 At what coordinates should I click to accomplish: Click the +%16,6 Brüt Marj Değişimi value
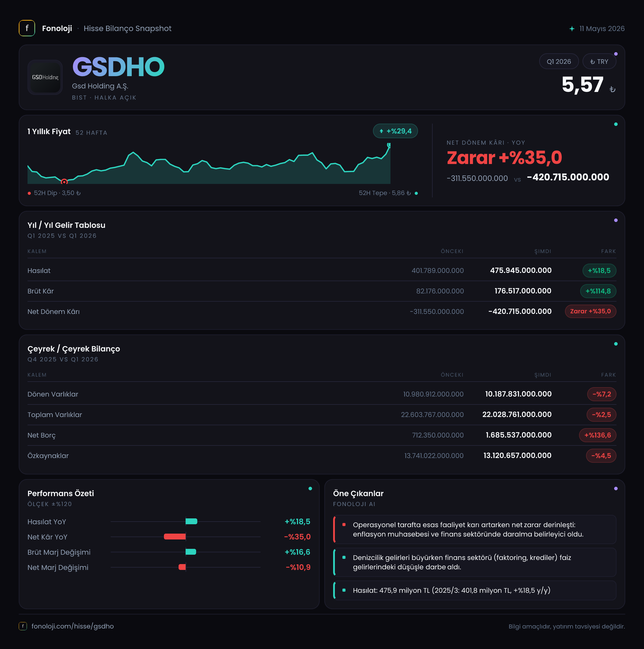tap(297, 552)
